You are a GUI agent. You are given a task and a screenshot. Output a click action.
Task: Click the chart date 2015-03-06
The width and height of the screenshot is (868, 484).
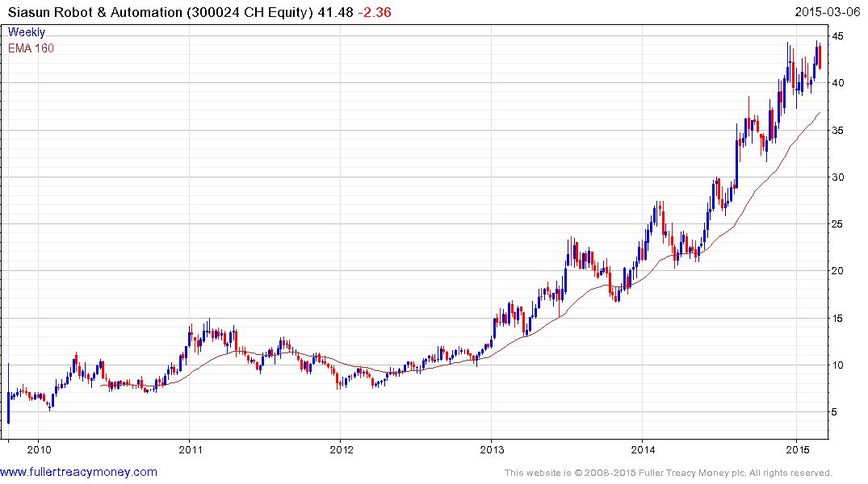(x=827, y=12)
